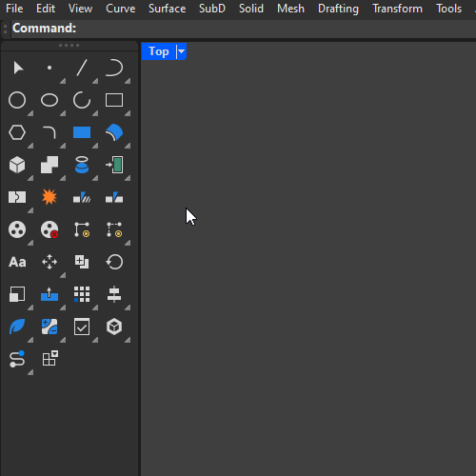The width and height of the screenshot is (476, 476).
Task: Pick the Arc tool
Action: coord(82,100)
